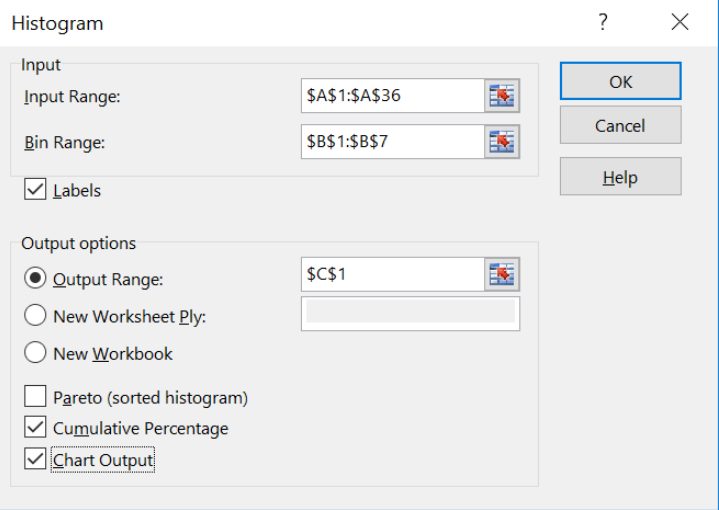Click the Output Range $C$1 field
The height and width of the screenshot is (510, 719).
(x=393, y=274)
